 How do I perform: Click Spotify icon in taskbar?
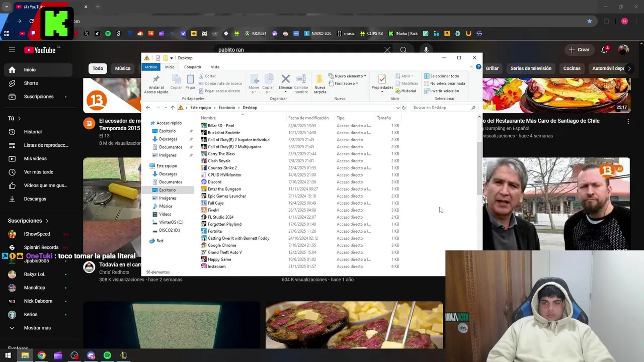click(x=107, y=355)
